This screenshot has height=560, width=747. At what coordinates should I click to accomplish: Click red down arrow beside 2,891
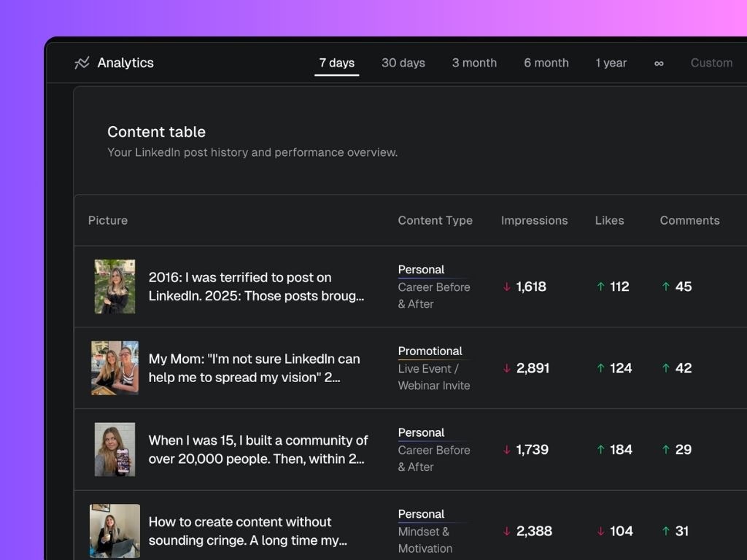tap(506, 368)
